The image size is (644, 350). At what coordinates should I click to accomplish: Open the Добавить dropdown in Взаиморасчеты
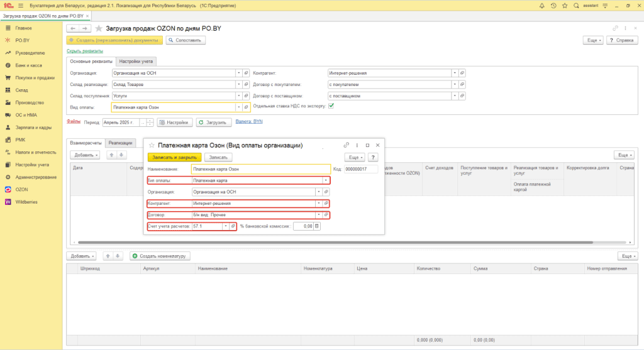tap(86, 155)
